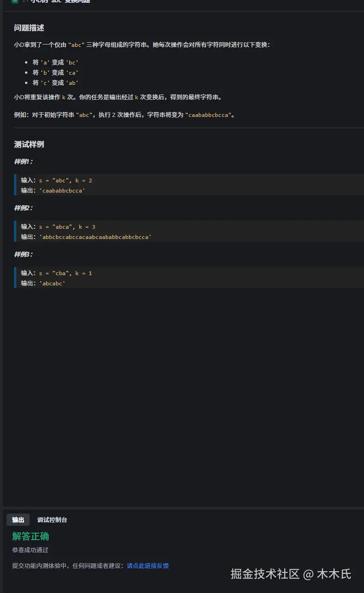Switch to the 输出 tab
The width and height of the screenshot is (364, 593).
click(x=18, y=520)
